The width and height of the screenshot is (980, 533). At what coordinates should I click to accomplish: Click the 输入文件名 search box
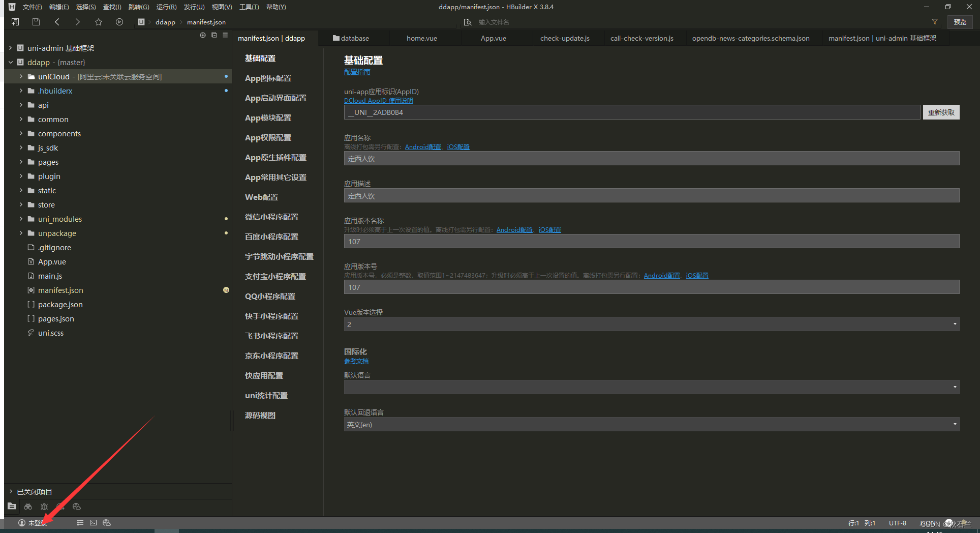[x=701, y=22]
